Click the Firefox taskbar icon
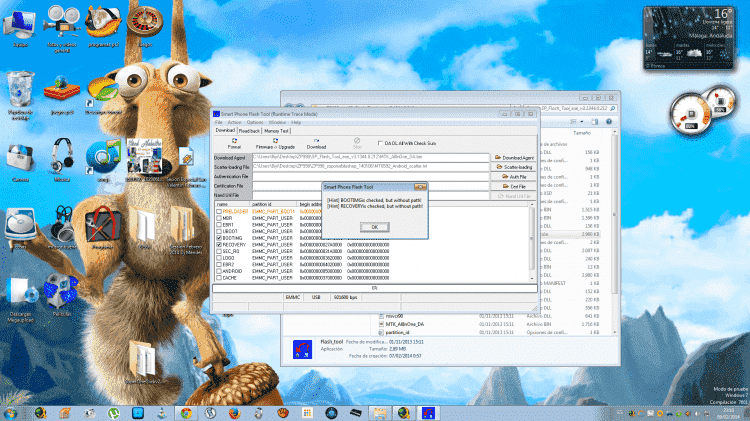This screenshot has height=421, width=750. pyautogui.click(x=234, y=413)
